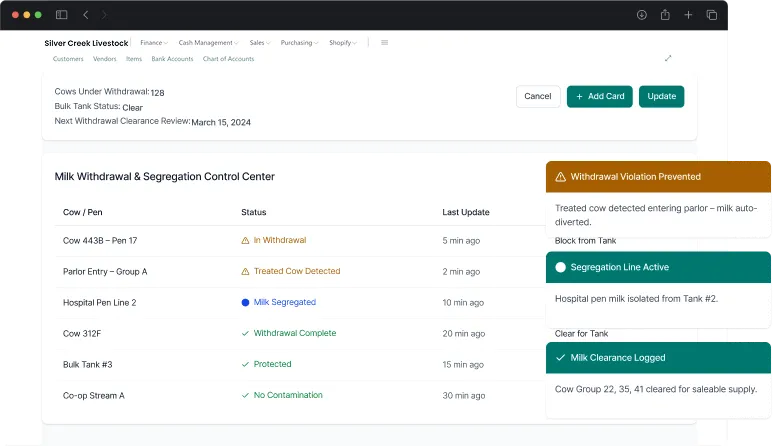This screenshot has height=446, width=773.
Task: Click the expand fullscreen arrows icon
Action: pos(668,58)
